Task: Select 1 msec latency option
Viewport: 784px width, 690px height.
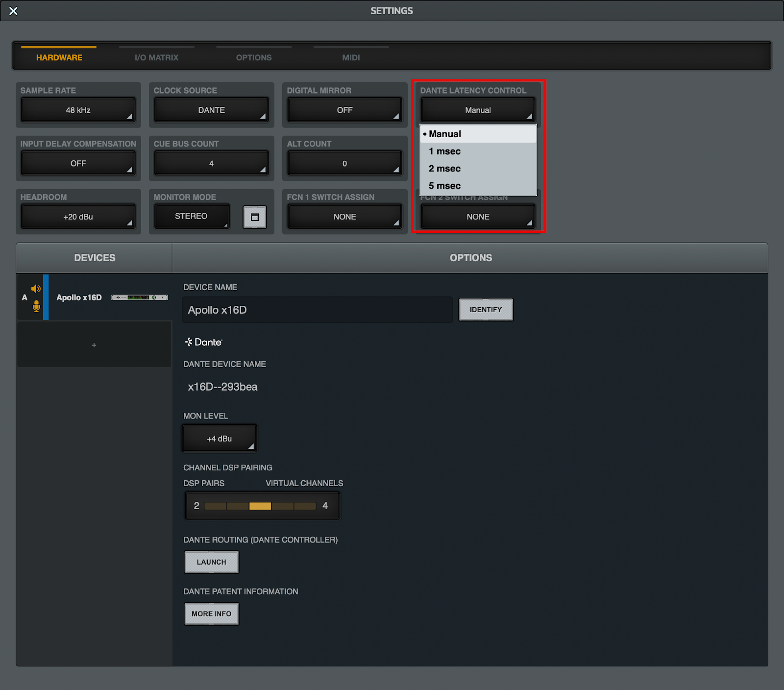Action: tap(478, 151)
